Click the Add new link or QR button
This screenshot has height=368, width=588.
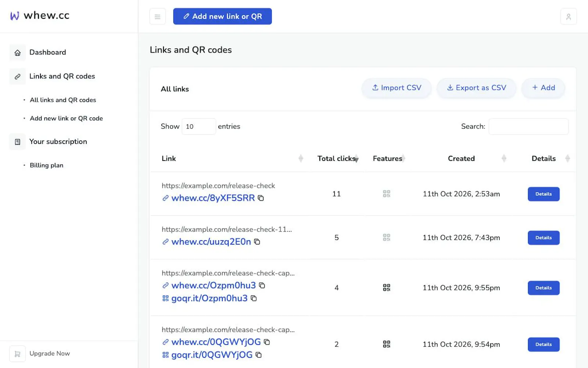coord(222,17)
